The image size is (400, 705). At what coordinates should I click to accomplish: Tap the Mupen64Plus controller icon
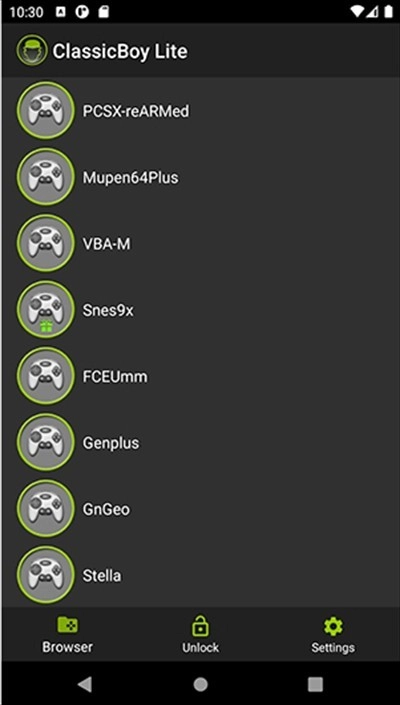tap(45, 177)
